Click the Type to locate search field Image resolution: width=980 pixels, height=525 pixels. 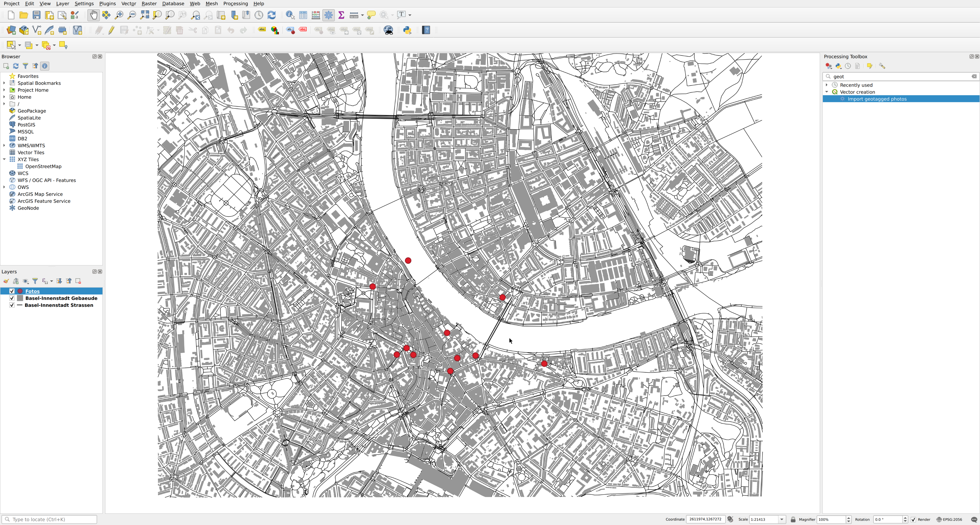(50, 519)
